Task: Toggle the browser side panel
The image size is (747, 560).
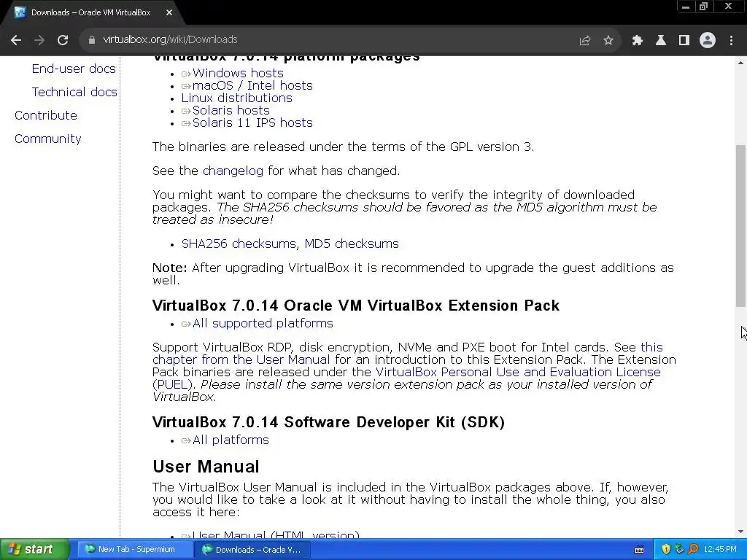Action: (684, 41)
